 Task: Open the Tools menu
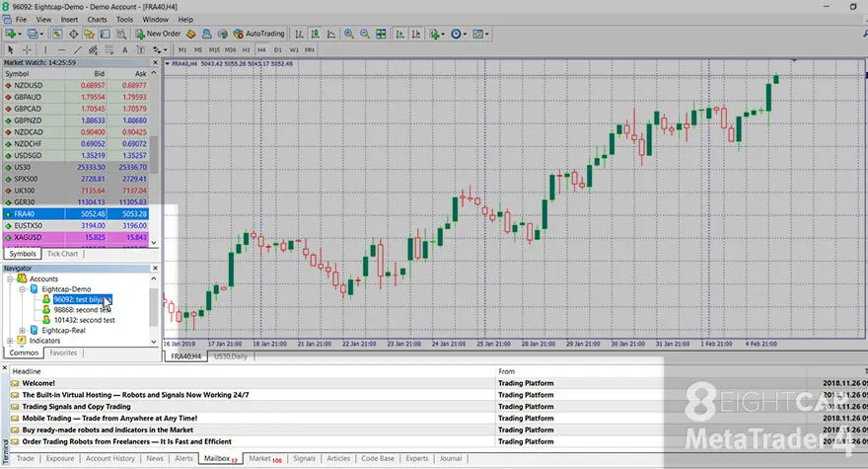click(x=124, y=20)
